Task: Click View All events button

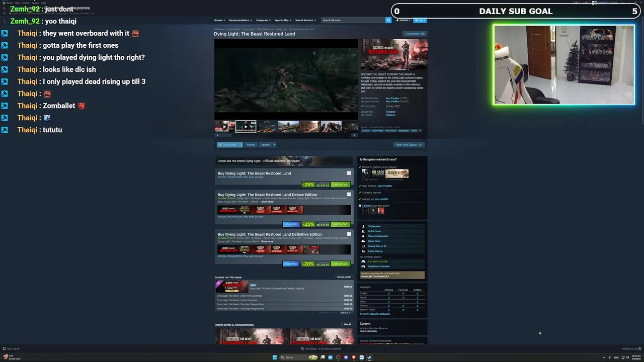Action: point(347,324)
